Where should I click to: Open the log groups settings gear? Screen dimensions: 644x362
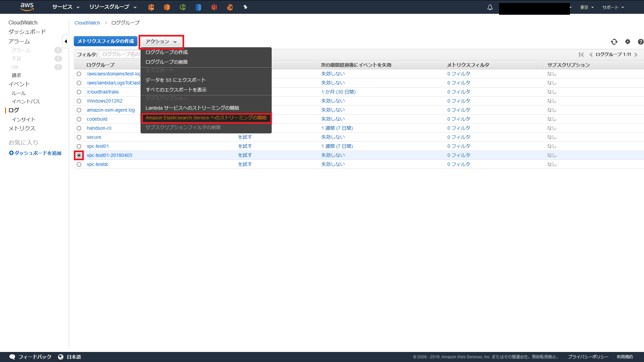click(x=628, y=42)
